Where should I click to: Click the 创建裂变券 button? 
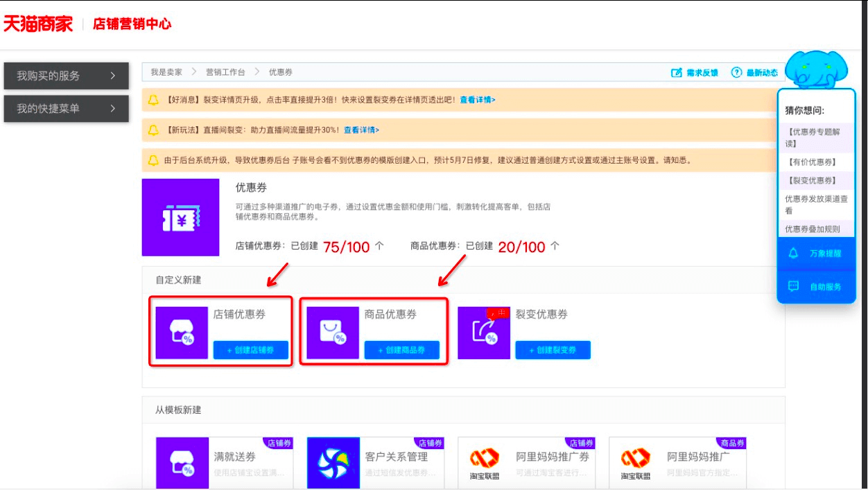553,350
